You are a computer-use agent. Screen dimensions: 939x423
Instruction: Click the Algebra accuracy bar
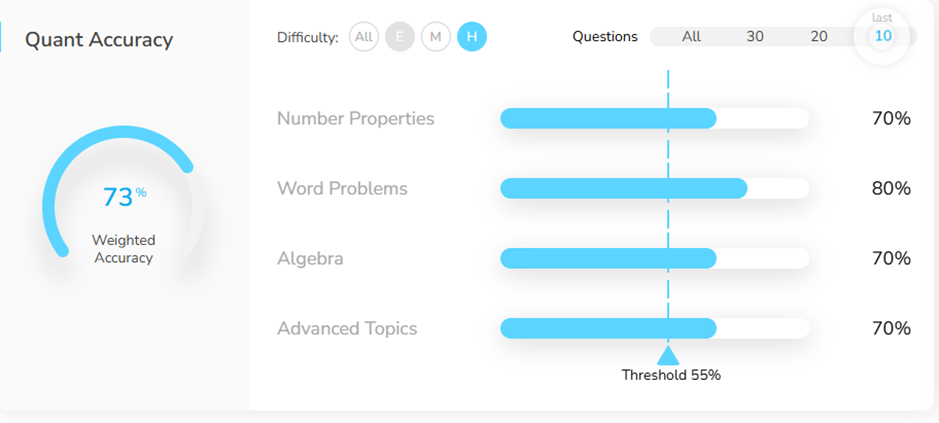654,258
